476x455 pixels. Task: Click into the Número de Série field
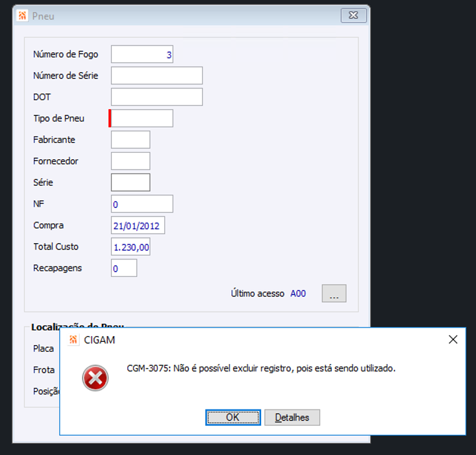[x=157, y=75]
